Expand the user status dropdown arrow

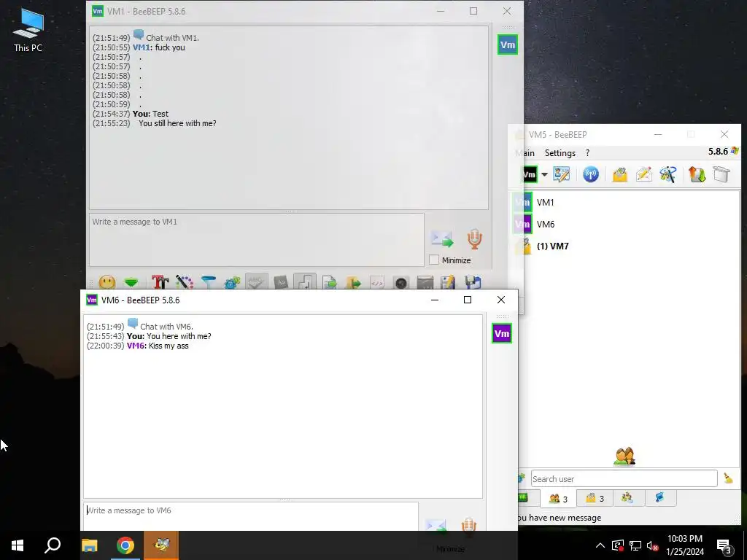tap(544, 174)
